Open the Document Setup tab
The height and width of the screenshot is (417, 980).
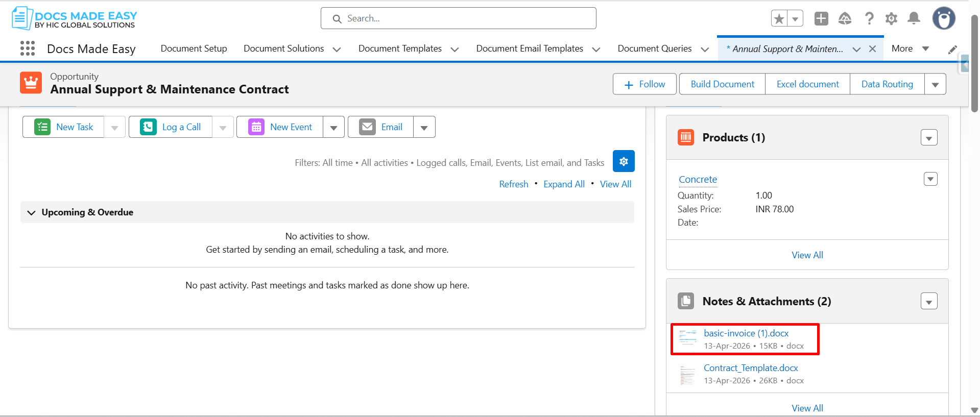coord(194,48)
